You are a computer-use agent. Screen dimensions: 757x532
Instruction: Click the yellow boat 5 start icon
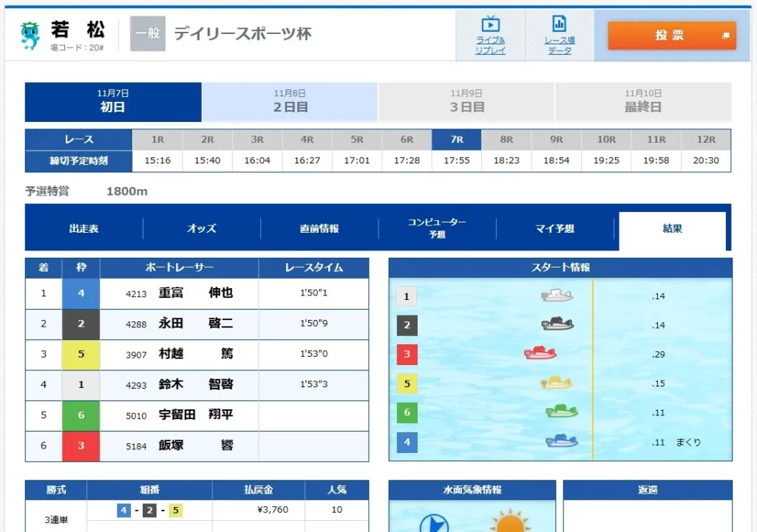pos(556,383)
